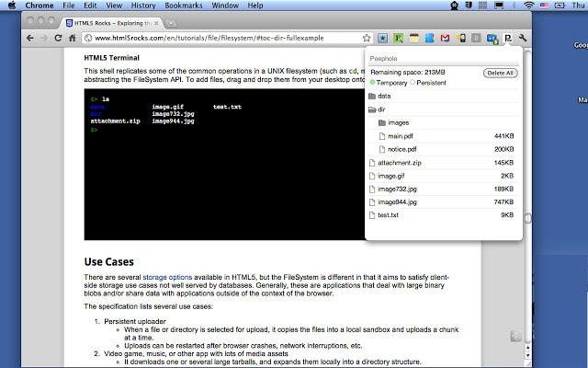Follow the storage options link

(x=167, y=277)
